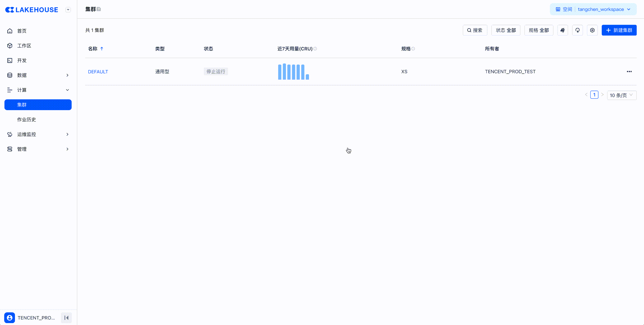Screen dimensions: 644x325
Task: Open the 10 条/页 page size dropdown
Action: click(621, 95)
